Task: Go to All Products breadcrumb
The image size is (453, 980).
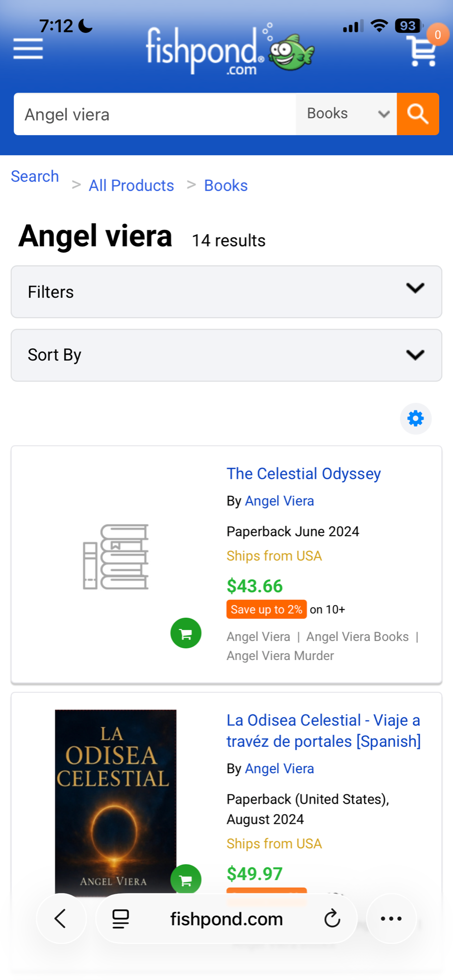Action: click(131, 186)
